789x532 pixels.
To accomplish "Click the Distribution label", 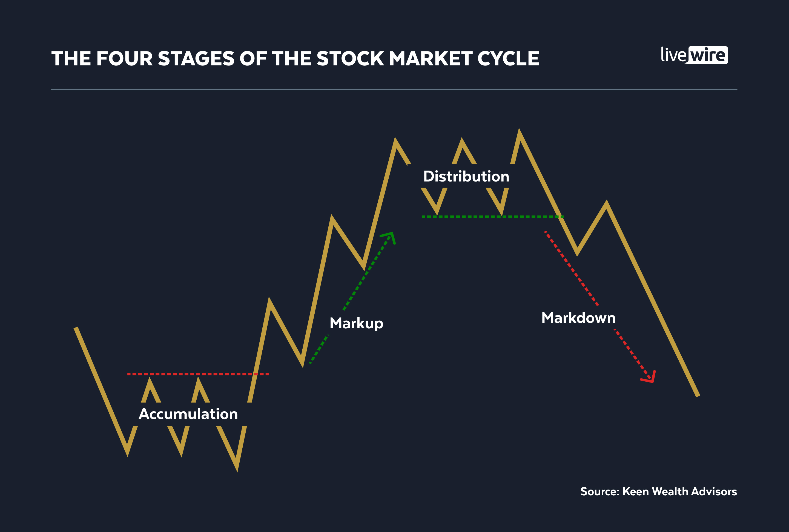I will [466, 176].
